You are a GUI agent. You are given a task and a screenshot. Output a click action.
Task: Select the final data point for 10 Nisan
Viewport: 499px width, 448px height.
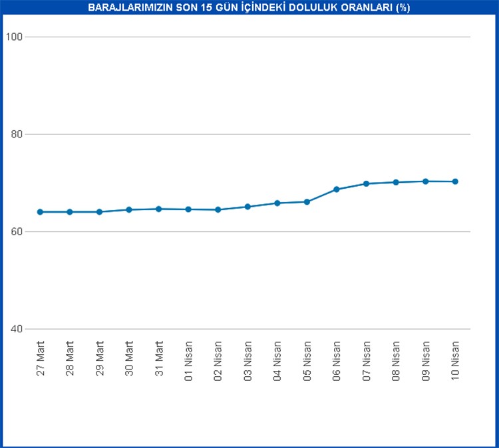point(455,181)
